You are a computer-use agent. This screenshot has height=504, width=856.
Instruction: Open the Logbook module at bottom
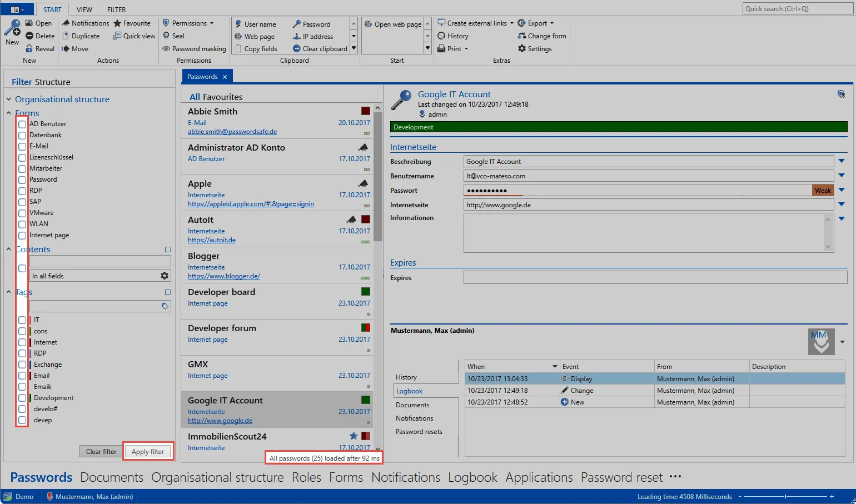472,477
